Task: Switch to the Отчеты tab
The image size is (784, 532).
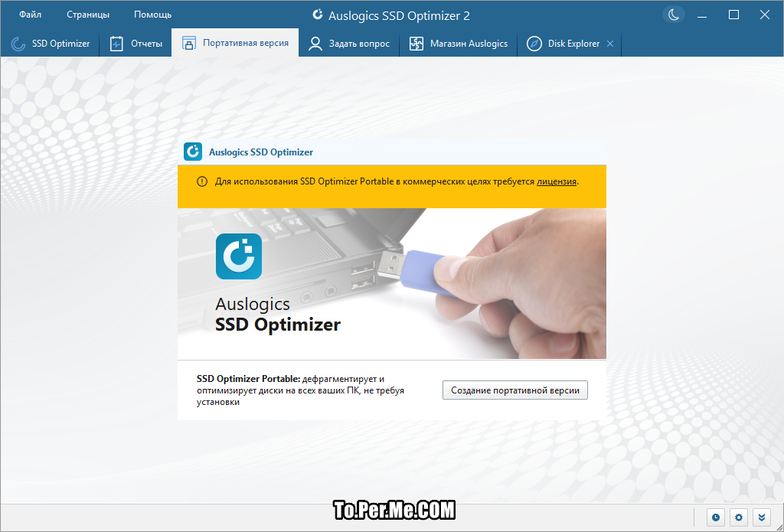Action: [136, 44]
